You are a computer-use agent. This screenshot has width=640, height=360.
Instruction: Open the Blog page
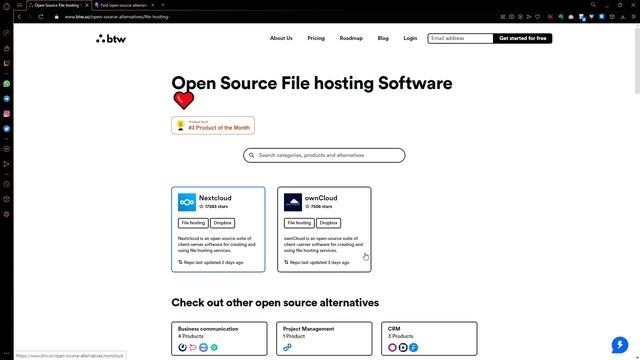(383, 38)
